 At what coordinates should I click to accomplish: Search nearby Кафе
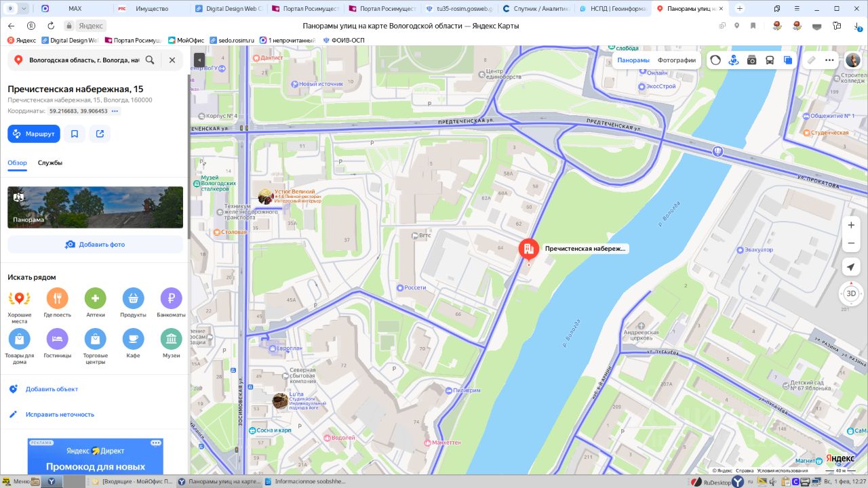coord(134,344)
